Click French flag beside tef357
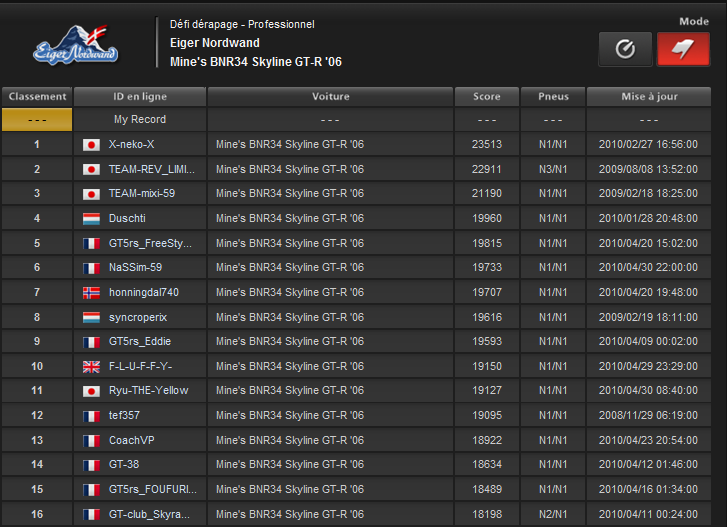This screenshot has width=727, height=527. [91, 416]
